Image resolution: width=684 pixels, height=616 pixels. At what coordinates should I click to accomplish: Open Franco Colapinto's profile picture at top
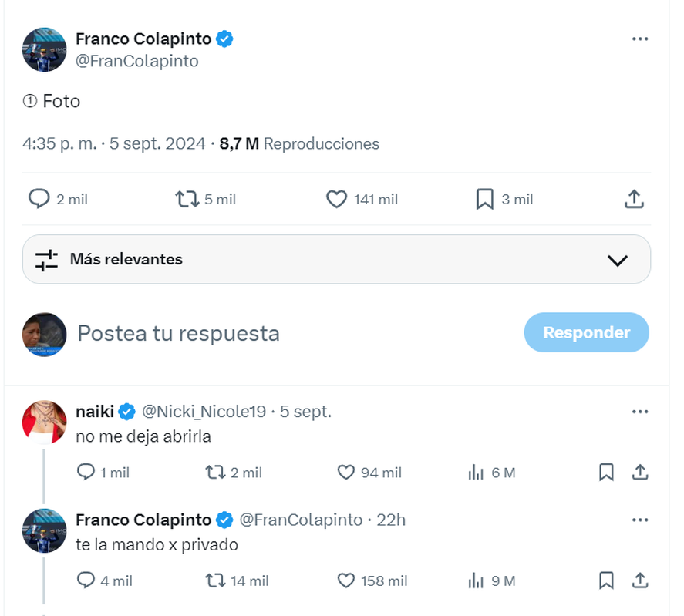click(45, 50)
